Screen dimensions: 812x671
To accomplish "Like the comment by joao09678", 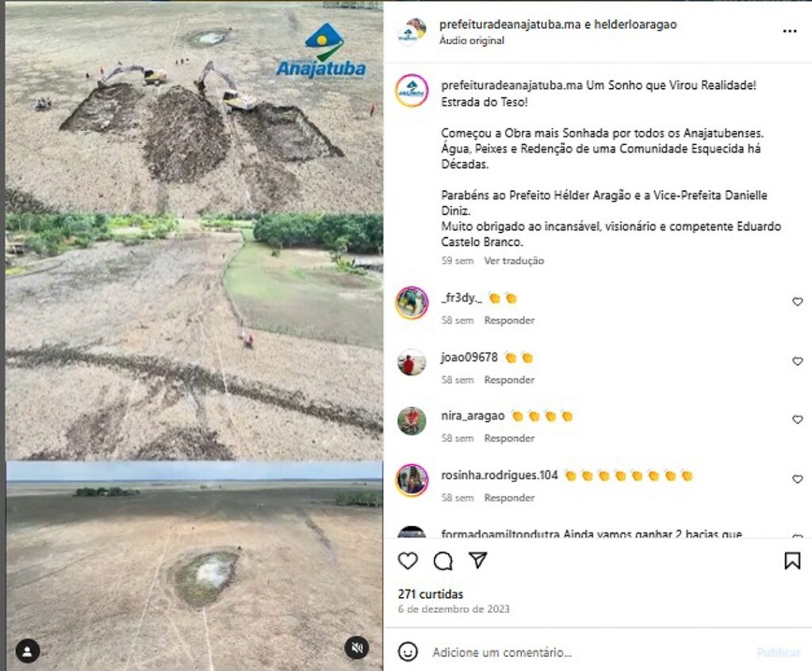I will click(798, 361).
